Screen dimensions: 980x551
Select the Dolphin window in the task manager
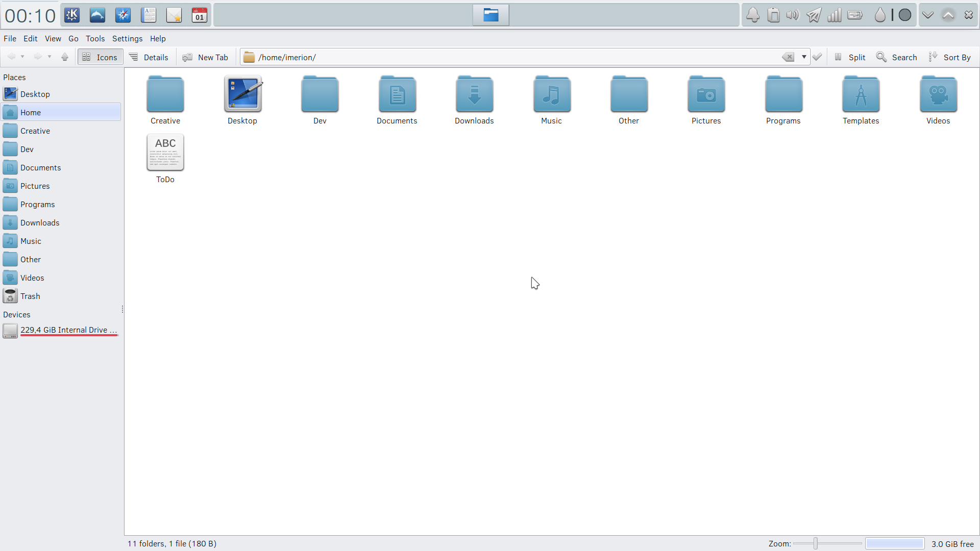click(491, 15)
